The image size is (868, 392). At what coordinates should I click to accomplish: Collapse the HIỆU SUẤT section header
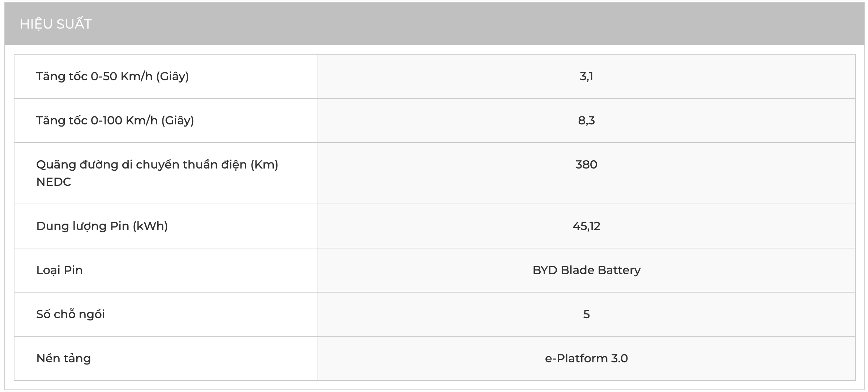pos(56,24)
